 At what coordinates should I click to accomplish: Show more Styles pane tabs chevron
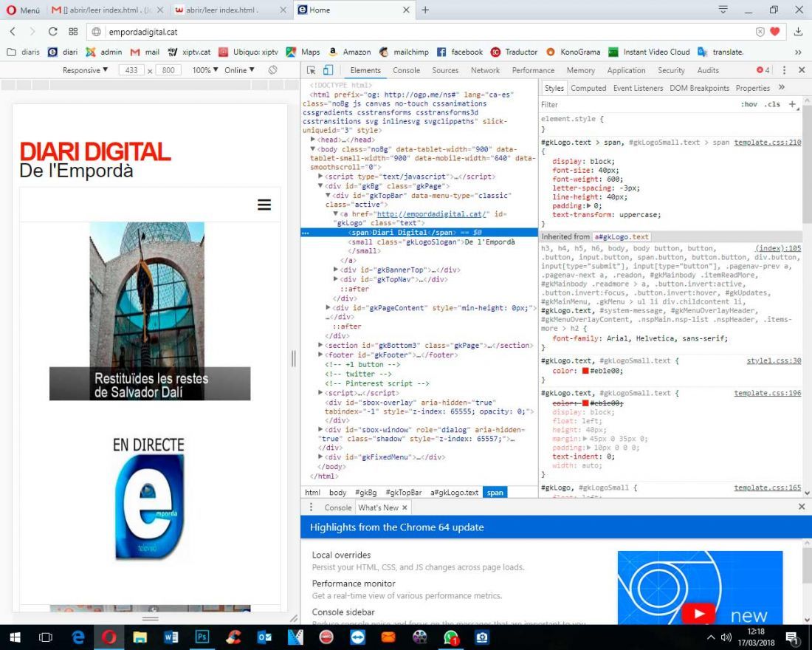pyautogui.click(x=782, y=88)
